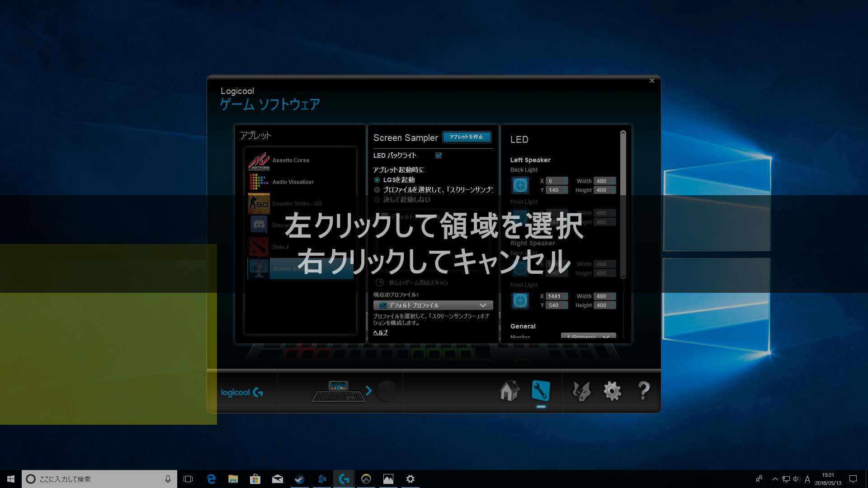Click the home icon in bottom bar
Screen dimensions: 868x488
[509, 391]
